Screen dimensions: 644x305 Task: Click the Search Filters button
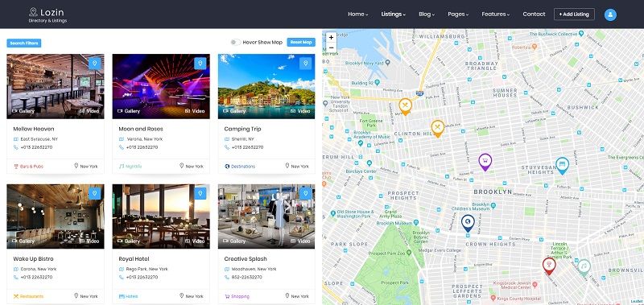(24, 43)
